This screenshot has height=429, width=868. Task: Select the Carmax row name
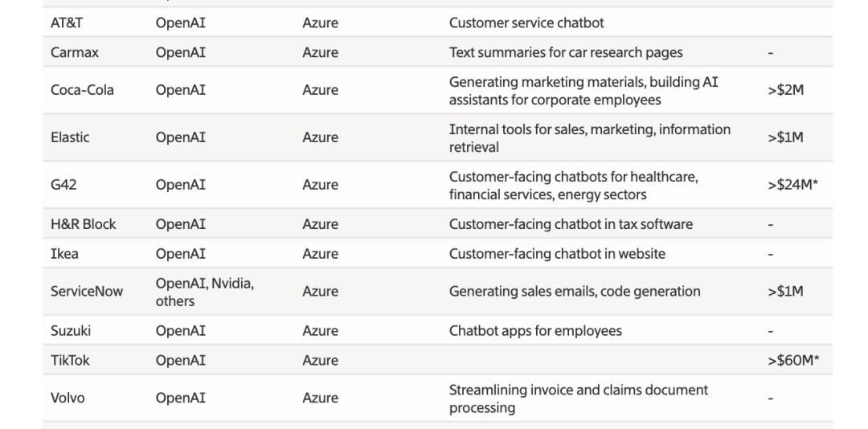point(74,53)
